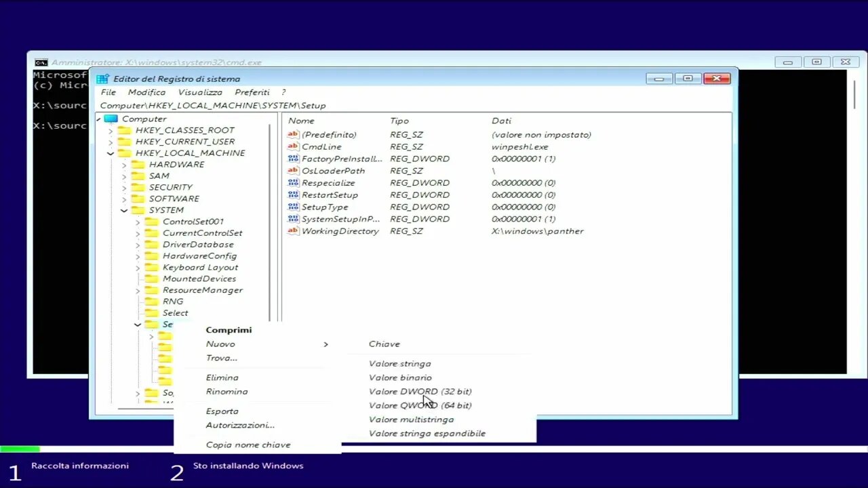This screenshot has width=868, height=488.
Task: Select the HardwareConfig key
Action: (199, 256)
